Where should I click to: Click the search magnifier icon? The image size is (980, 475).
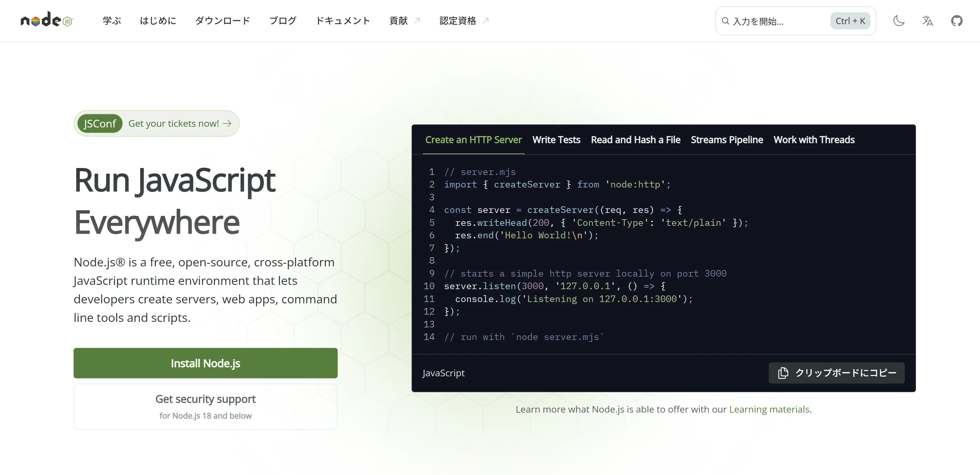(726, 21)
